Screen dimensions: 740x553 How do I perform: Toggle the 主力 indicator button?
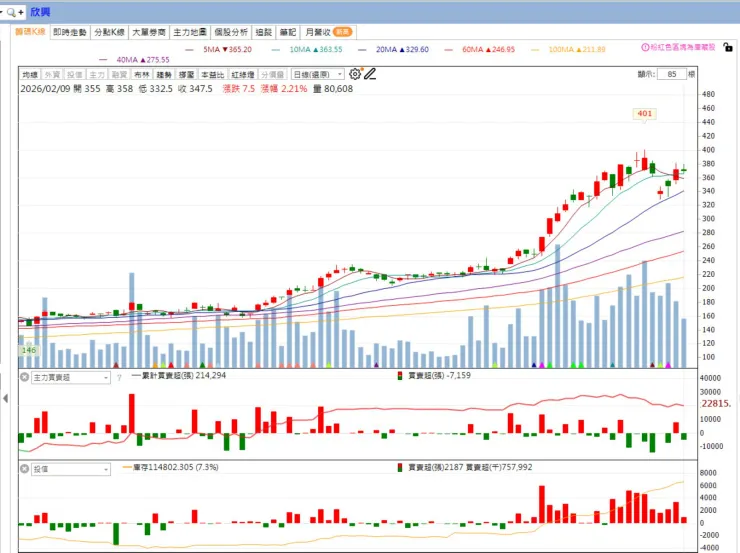(x=97, y=75)
